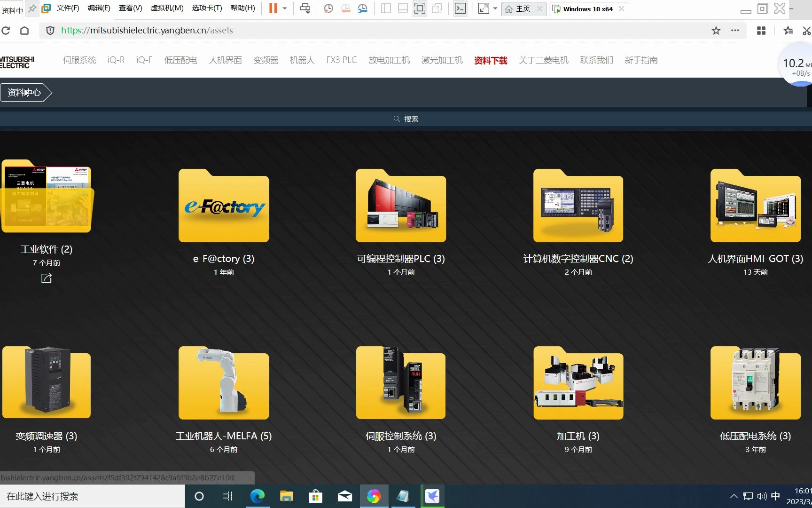Go to 低压配电 in the navigation
The height and width of the screenshot is (508, 812).
180,60
